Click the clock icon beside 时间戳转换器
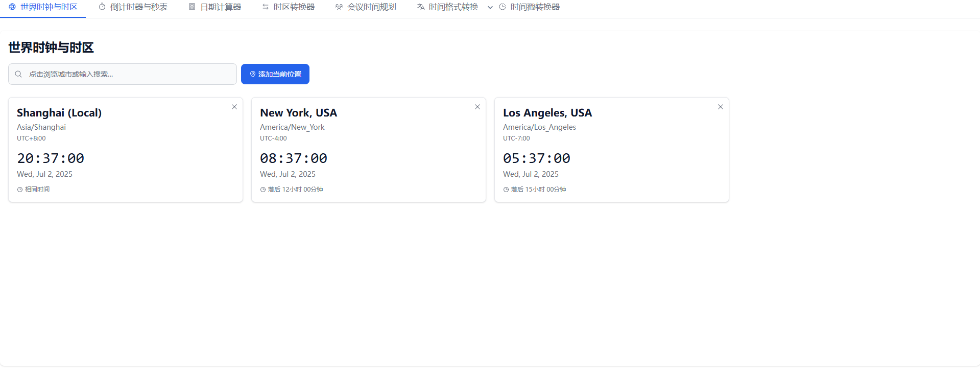This screenshot has width=980, height=375. [503, 7]
